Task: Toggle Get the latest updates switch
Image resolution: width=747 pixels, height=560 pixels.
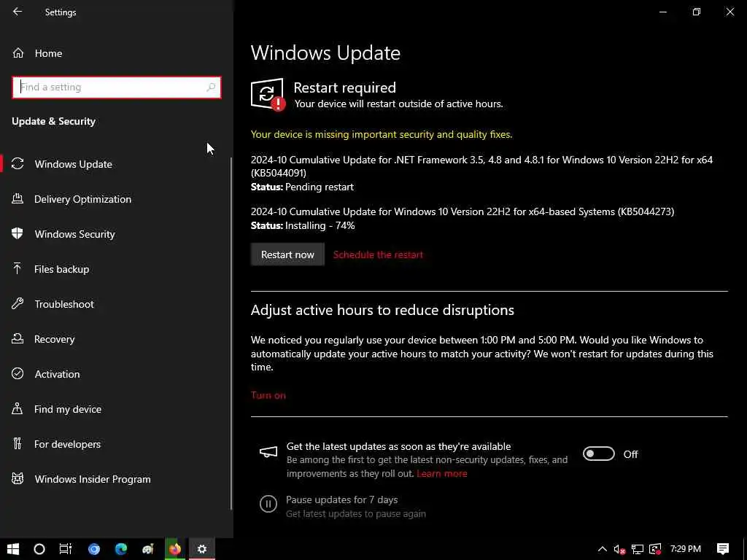Action: (599, 454)
